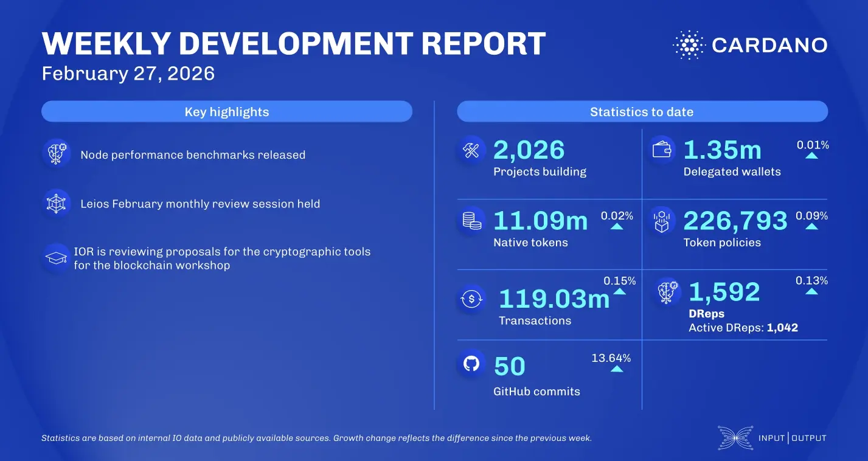Click the Input Output logo link
Screen dimensions: 868x461
(x=772, y=438)
